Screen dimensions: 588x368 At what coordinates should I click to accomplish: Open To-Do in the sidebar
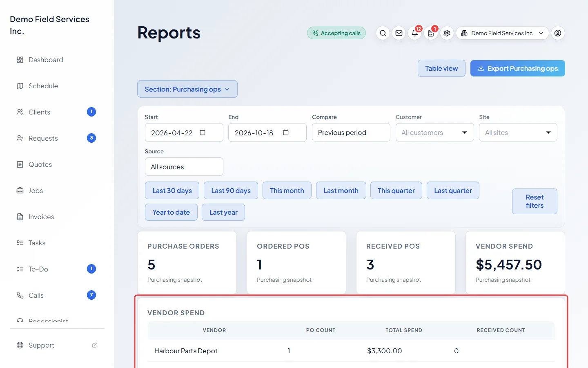tap(57, 269)
